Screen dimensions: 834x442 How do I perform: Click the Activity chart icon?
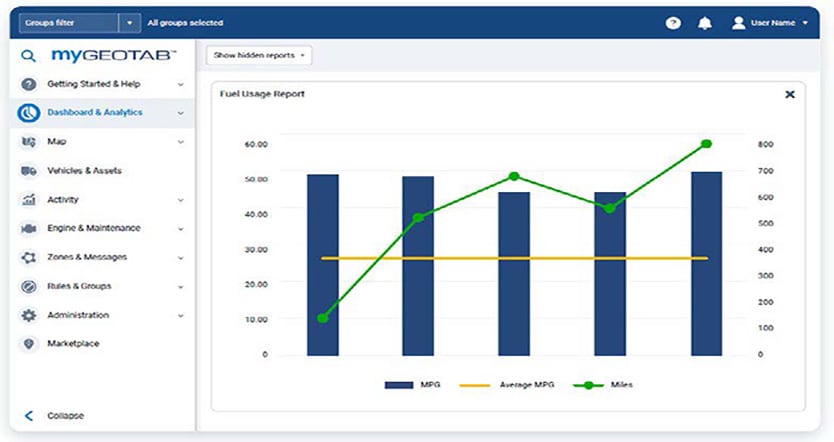pyautogui.click(x=28, y=200)
